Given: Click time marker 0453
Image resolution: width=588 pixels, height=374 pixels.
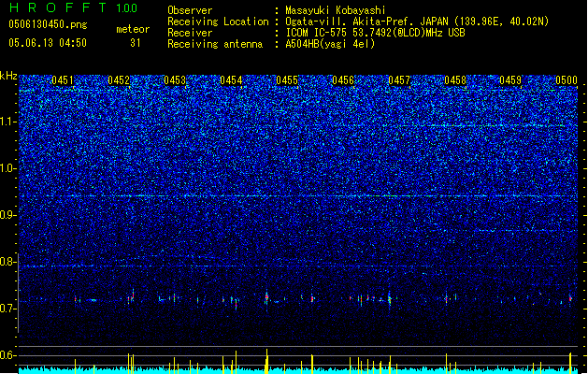Looking at the screenshot, I should click(175, 80).
